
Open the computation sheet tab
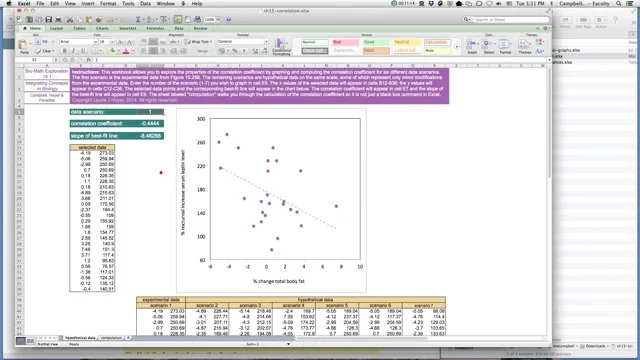(111, 338)
